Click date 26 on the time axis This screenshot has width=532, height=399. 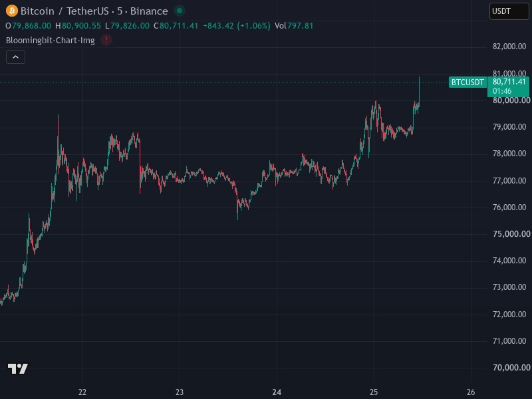click(x=471, y=392)
